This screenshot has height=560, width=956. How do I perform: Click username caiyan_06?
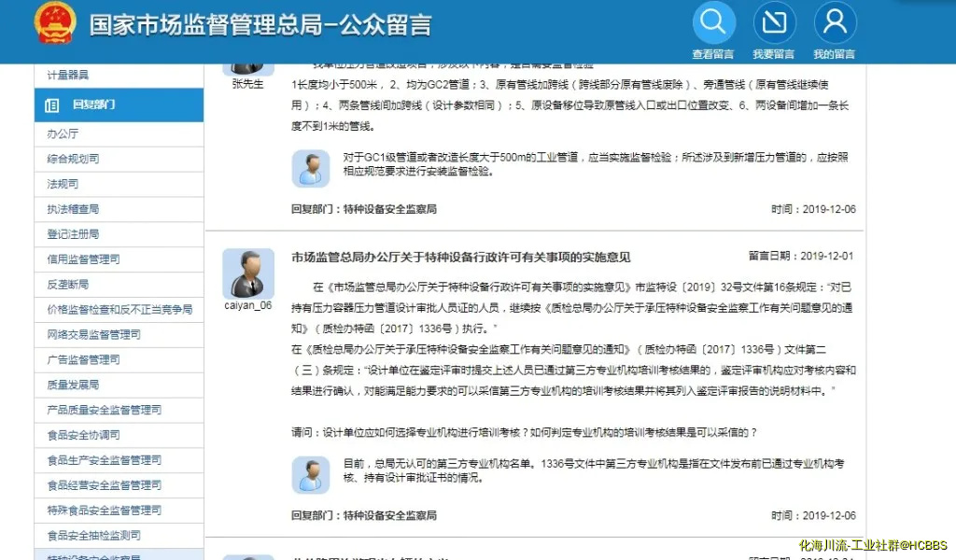coord(248,305)
